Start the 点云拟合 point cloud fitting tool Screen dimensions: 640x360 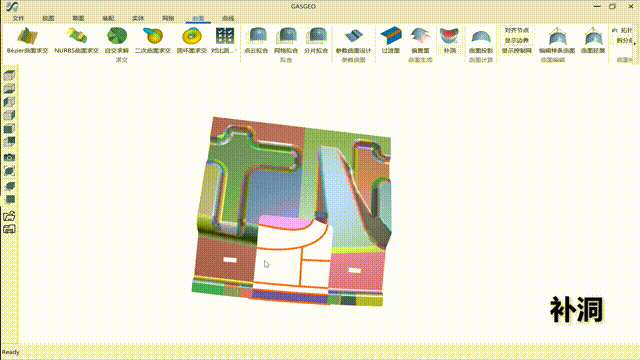point(256,40)
